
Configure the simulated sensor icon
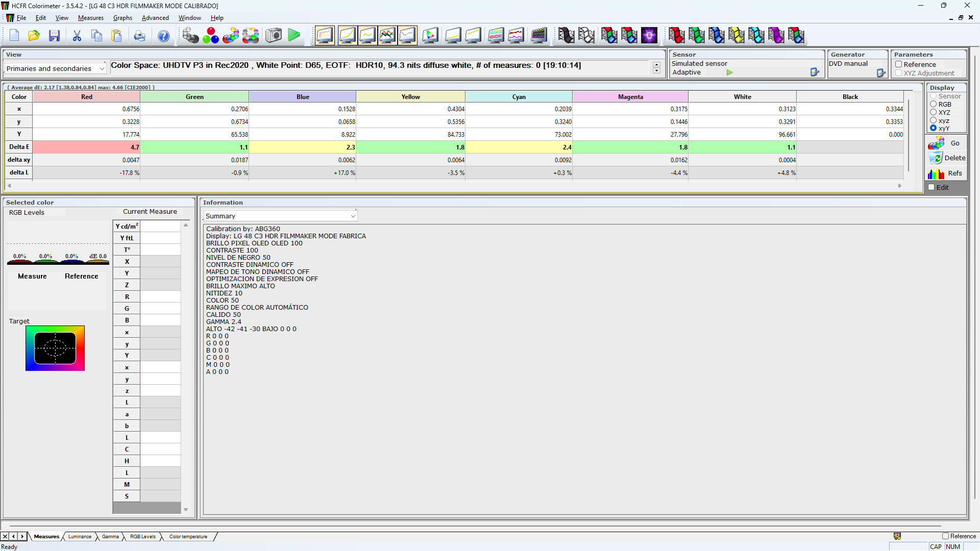pos(815,72)
